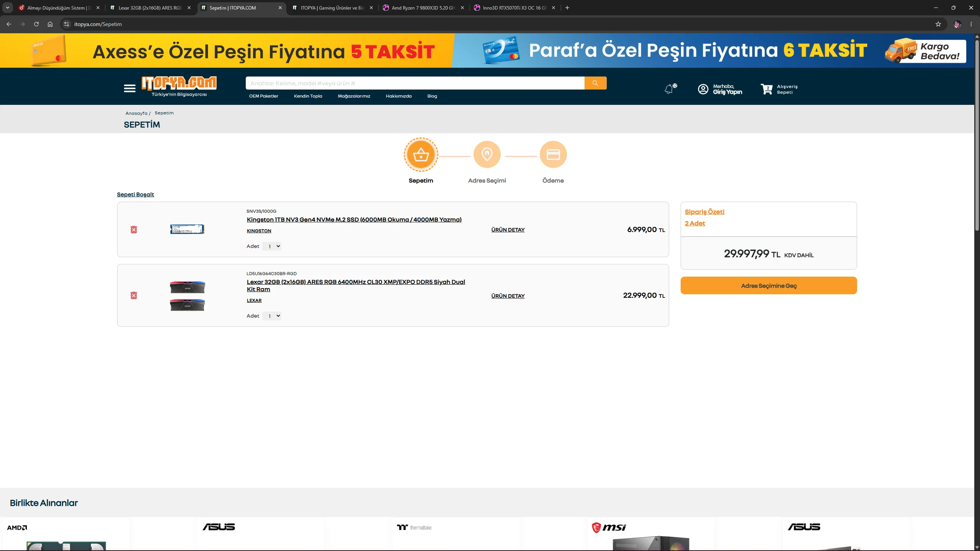This screenshot has height=551, width=980.
Task: Click Anasayfa breadcrumb link
Action: pos(136,113)
